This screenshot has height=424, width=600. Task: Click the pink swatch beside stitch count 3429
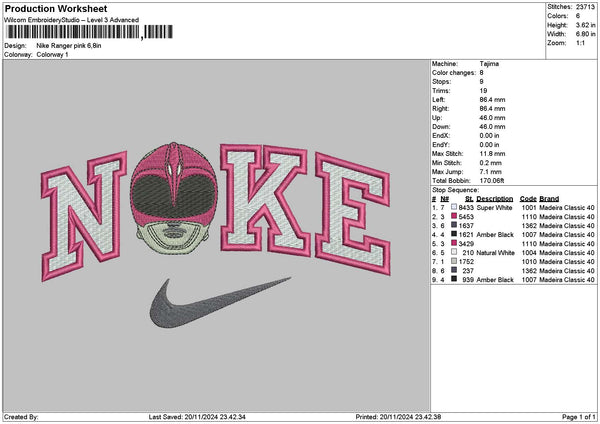(x=454, y=243)
